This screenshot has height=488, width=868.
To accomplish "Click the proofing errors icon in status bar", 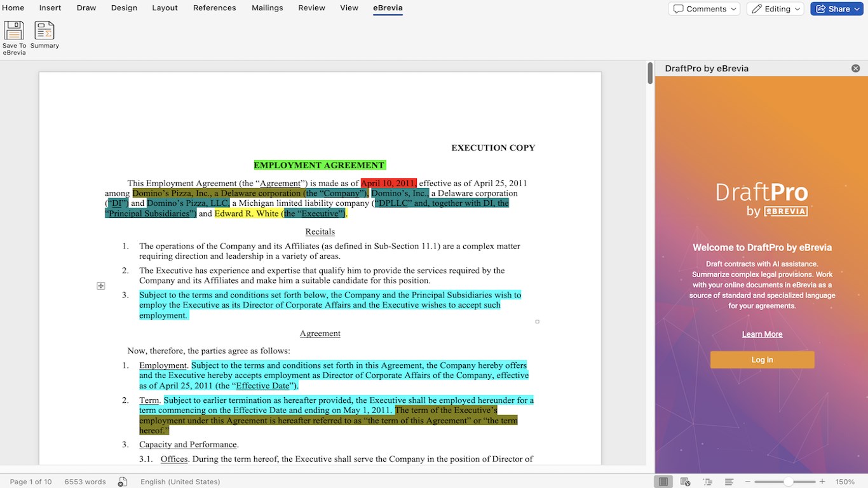I will point(122,481).
